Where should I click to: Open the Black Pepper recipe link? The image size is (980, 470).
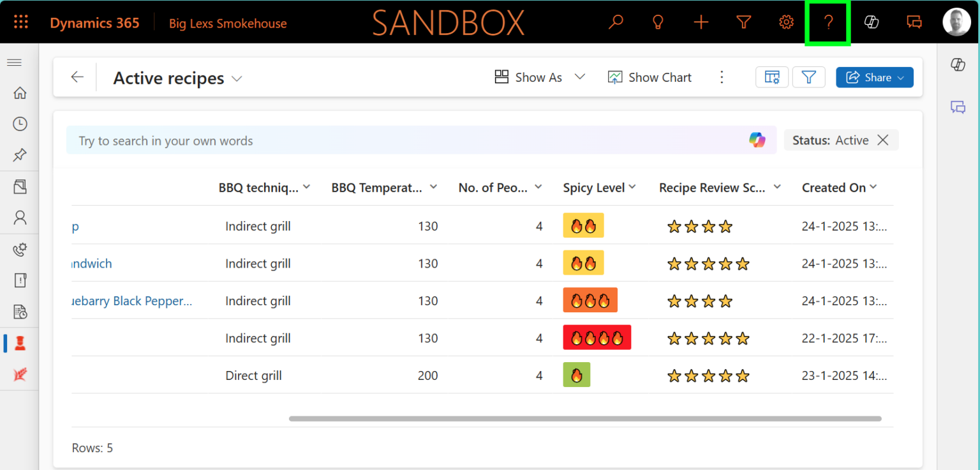131,301
